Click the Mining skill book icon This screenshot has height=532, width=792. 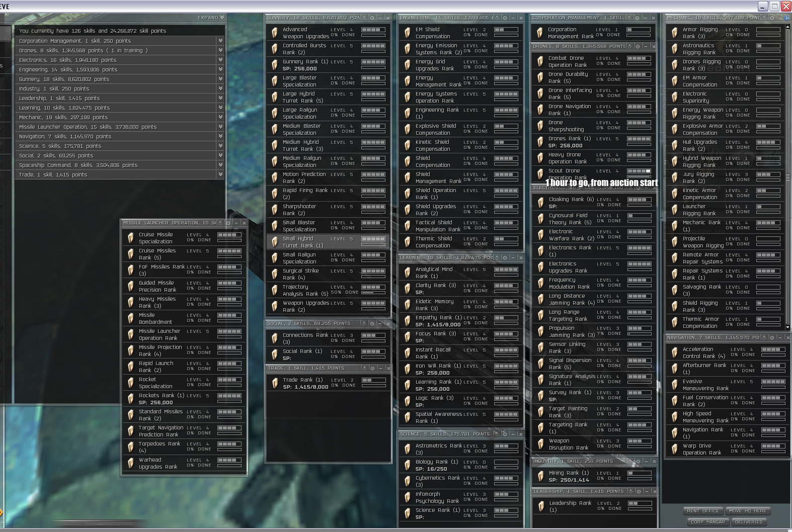[541, 476]
